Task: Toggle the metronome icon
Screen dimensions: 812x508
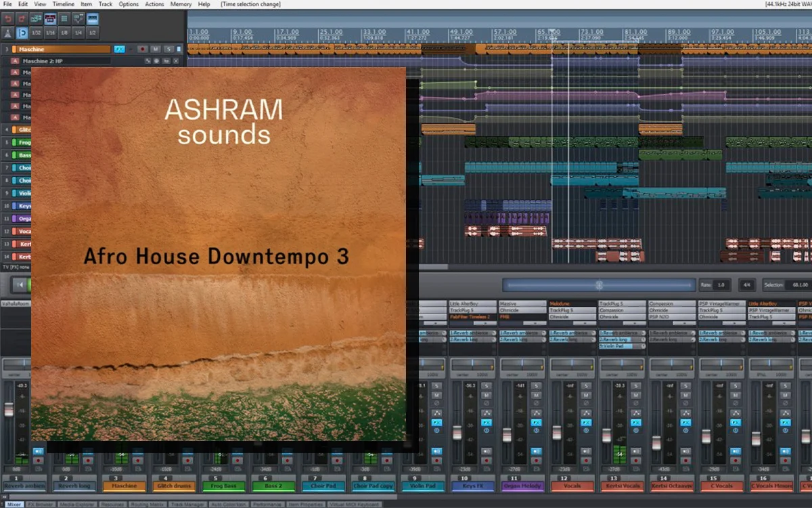Action: coord(7,33)
